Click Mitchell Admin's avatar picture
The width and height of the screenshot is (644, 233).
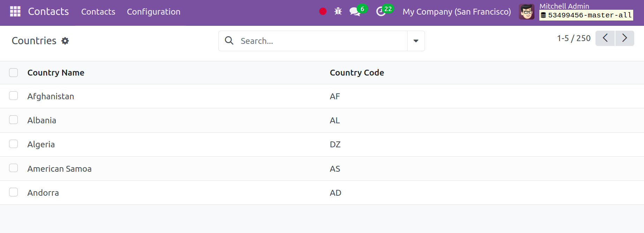tap(526, 12)
